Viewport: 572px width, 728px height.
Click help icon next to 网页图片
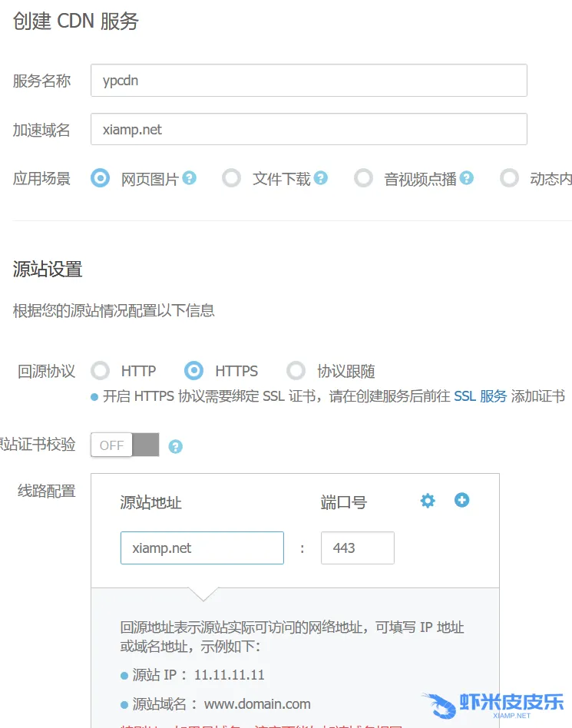pos(190,178)
